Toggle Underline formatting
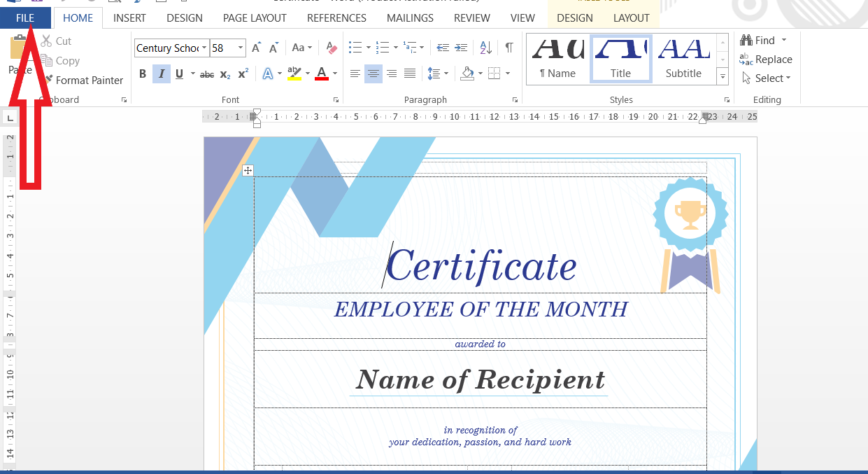Image resolution: width=868 pixels, height=474 pixels. [180, 74]
